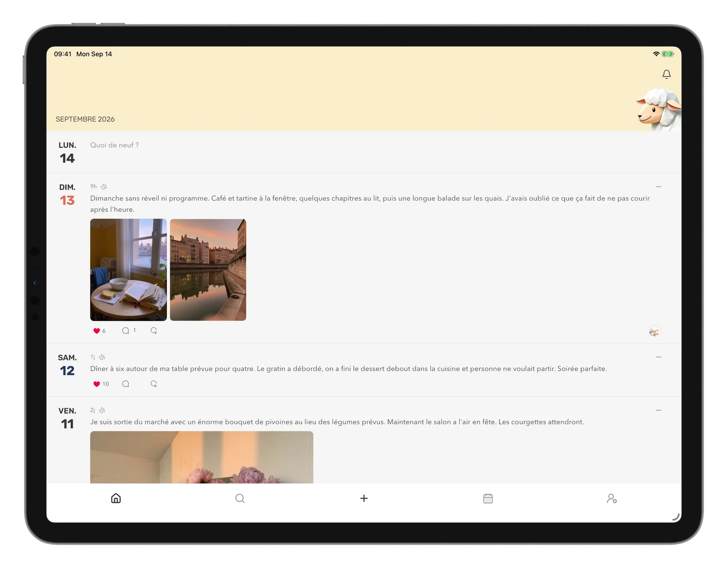Tap the audience icon beside 2j
The width and height of the screenshot is (728, 569).
[x=102, y=410]
